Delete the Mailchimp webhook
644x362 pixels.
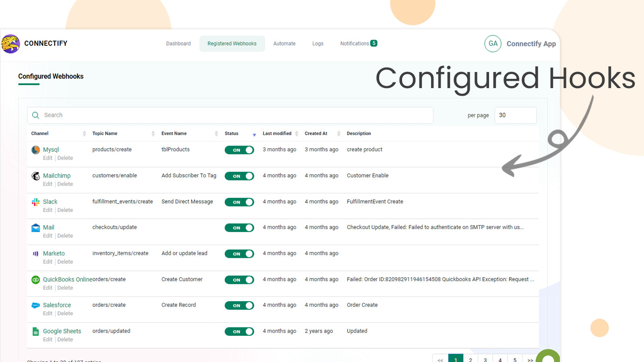click(x=65, y=184)
